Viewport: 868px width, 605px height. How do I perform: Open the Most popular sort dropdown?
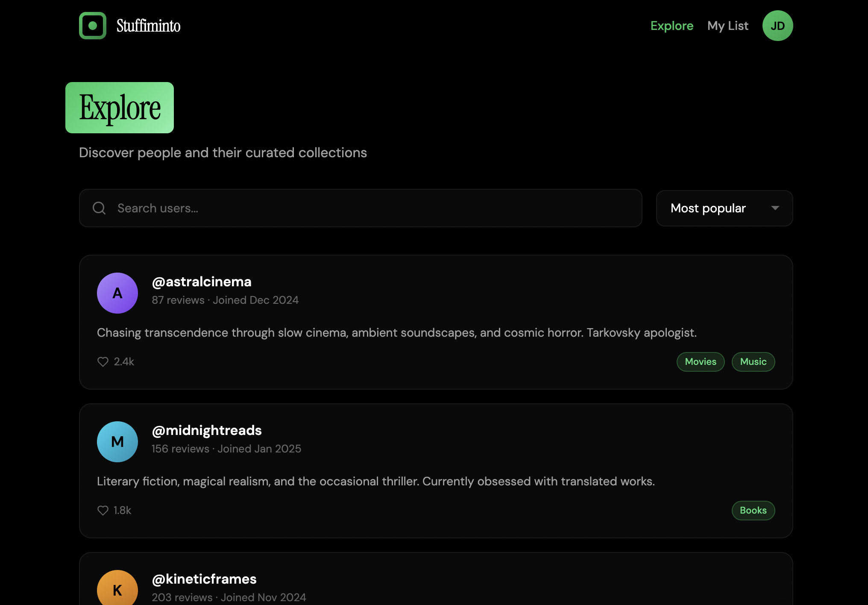pyautogui.click(x=724, y=208)
